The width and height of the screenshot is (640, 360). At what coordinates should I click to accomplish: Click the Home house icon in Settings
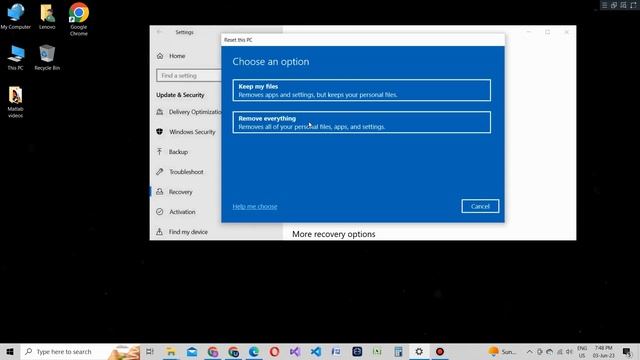(160, 56)
